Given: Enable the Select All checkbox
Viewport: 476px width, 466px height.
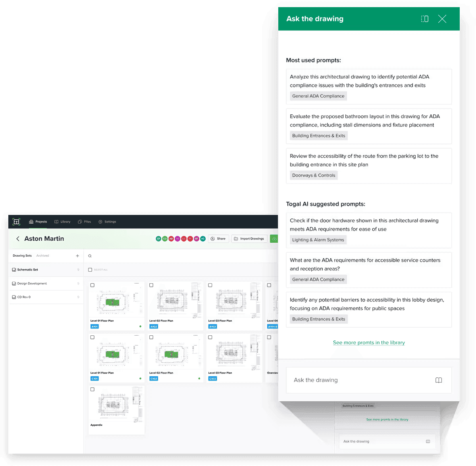Looking at the screenshot, I should (x=90, y=269).
